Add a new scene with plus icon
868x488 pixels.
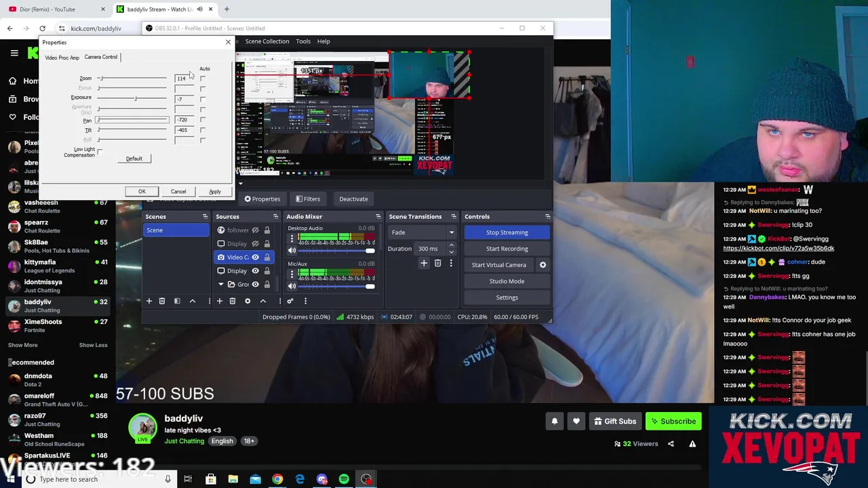[x=149, y=301]
